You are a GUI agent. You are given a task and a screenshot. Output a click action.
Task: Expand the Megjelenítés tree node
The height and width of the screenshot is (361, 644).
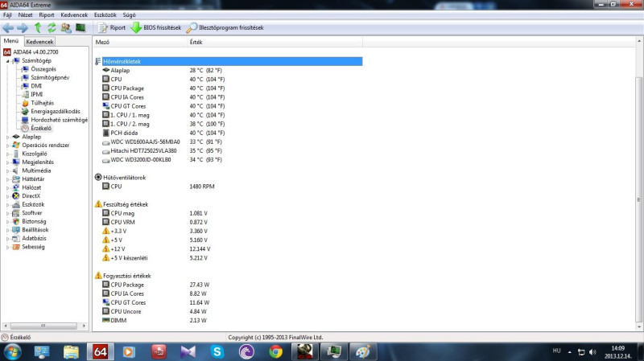(x=7, y=162)
